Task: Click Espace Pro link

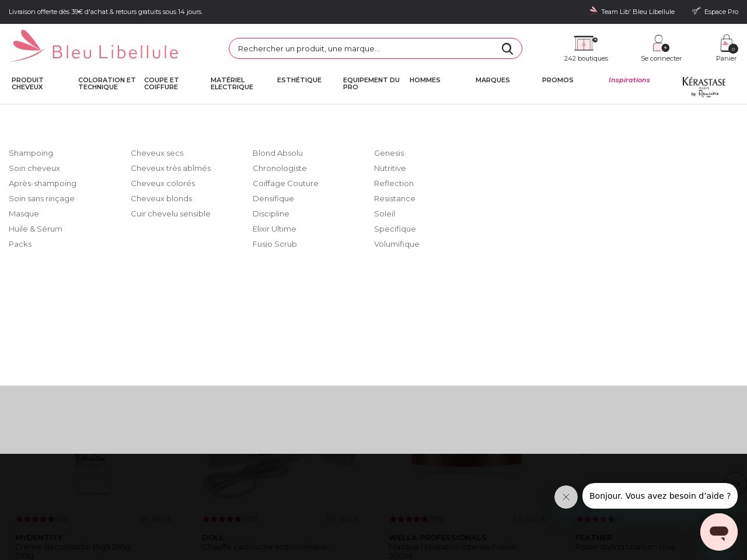Action: point(721,12)
